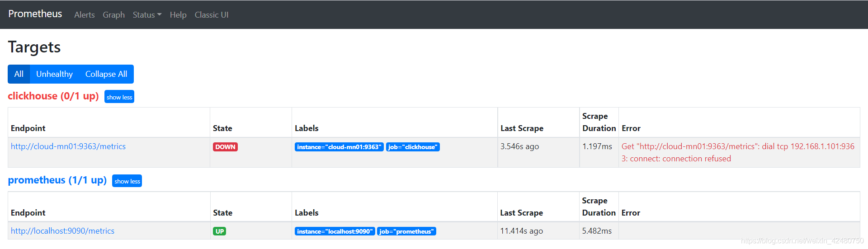Click the clickhouse table Error header
868x249 pixels.
(631, 128)
